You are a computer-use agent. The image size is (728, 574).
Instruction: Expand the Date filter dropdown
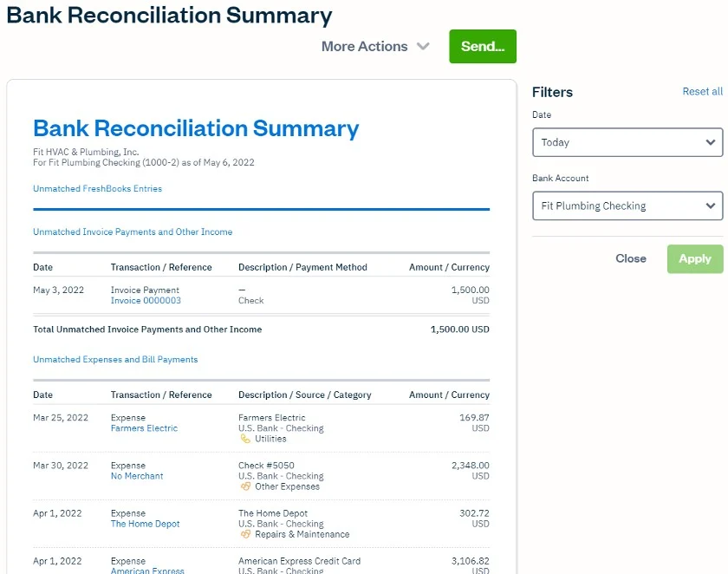point(627,142)
